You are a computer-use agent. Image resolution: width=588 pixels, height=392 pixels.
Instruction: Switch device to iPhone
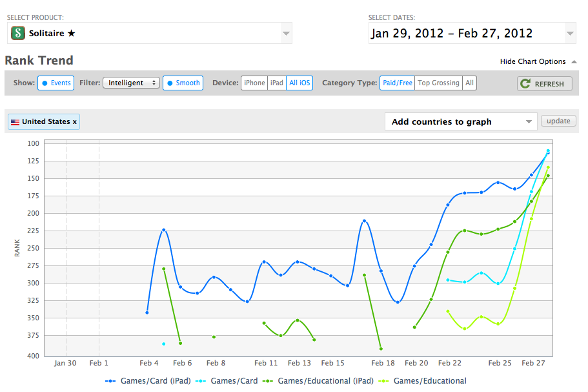pyautogui.click(x=254, y=83)
